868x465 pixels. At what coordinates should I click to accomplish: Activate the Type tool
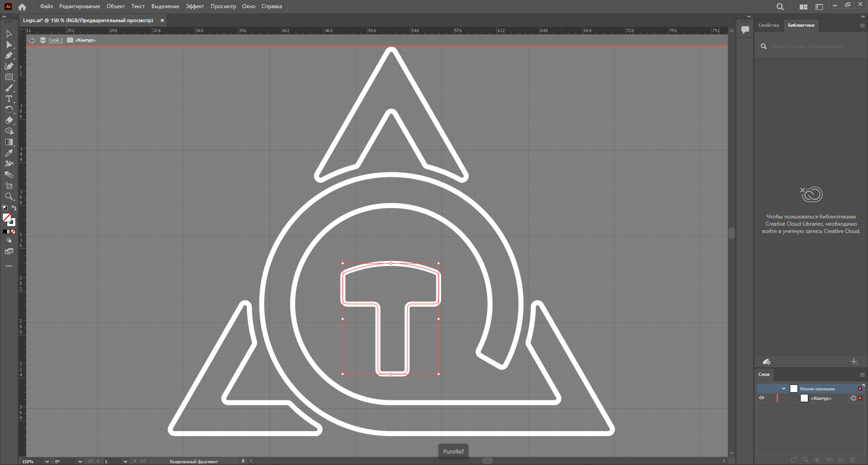9,99
